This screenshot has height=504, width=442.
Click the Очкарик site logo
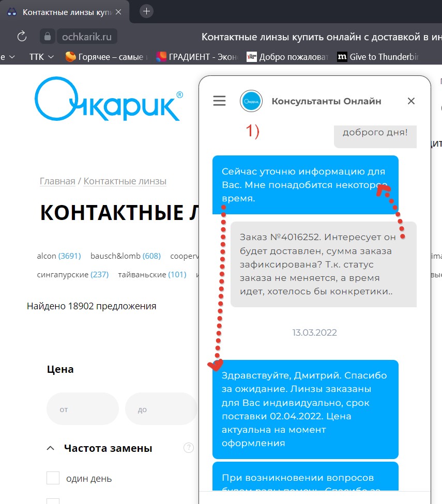[x=109, y=99]
